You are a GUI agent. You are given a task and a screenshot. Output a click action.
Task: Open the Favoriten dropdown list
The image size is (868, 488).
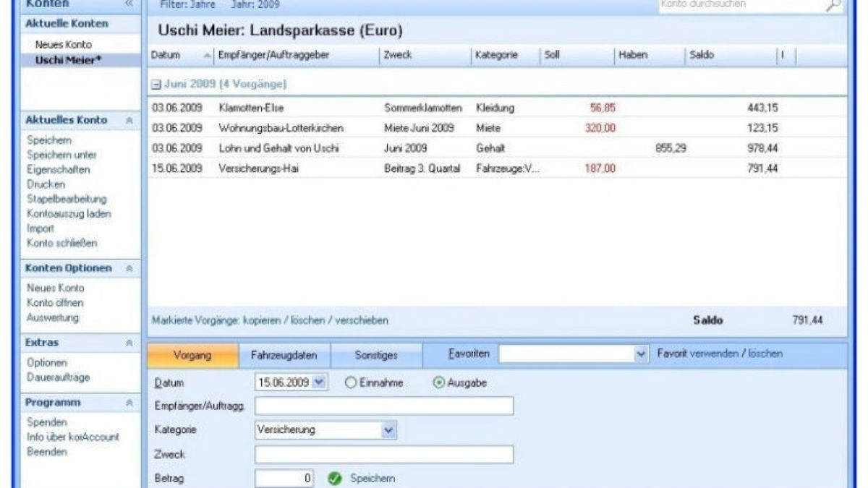642,353
